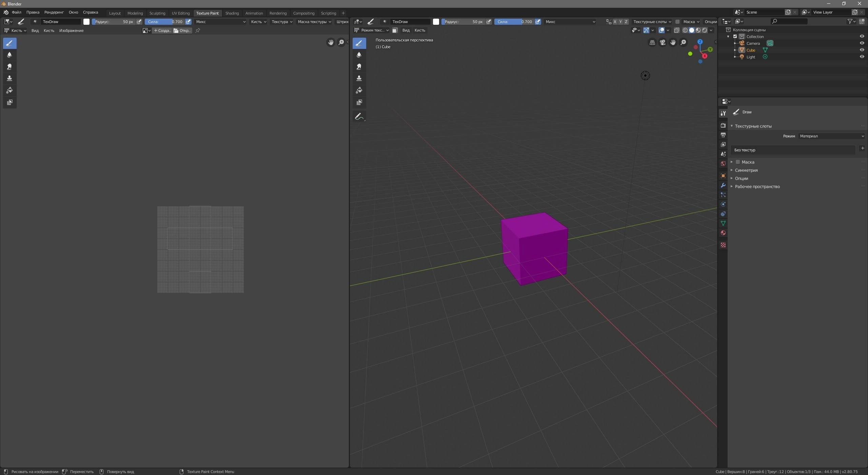Hide the Camera in the outliner
Image resolution: width=868 pixels, height=475 pixels.
pyautogui.click(x=862, y=43)
